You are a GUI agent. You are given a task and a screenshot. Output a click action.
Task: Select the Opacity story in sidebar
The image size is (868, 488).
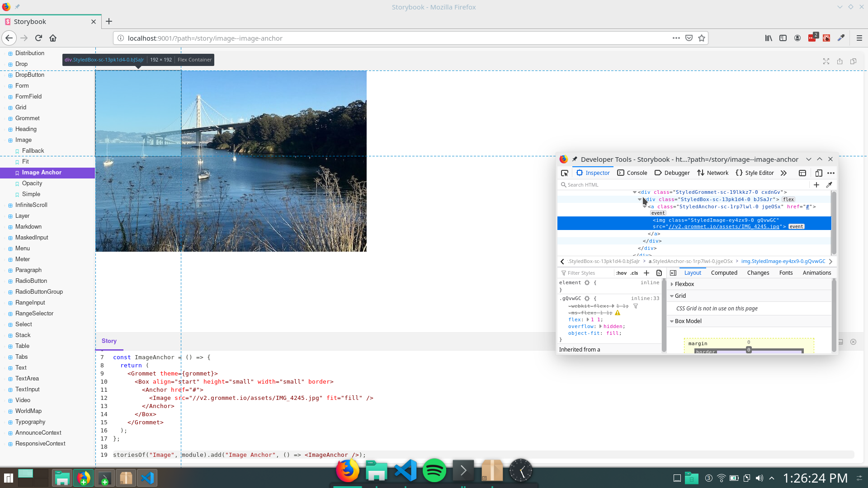32,183
